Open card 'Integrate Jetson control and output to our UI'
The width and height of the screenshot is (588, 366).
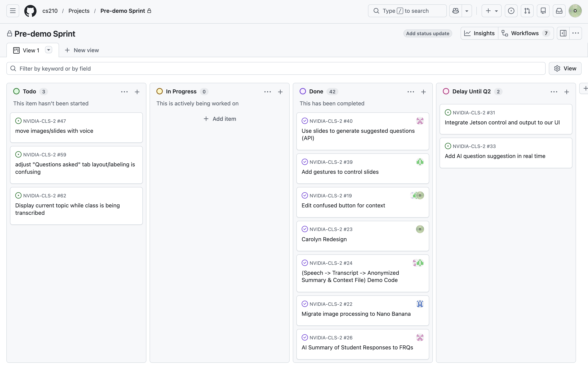506,119
